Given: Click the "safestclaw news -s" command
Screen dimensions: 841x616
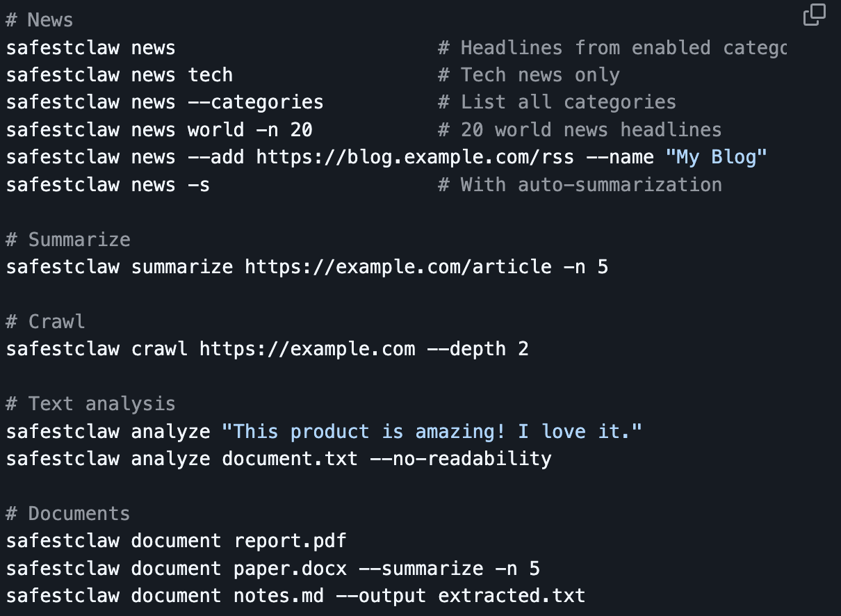Looking at the screenshot, I should tap(108, 185).
